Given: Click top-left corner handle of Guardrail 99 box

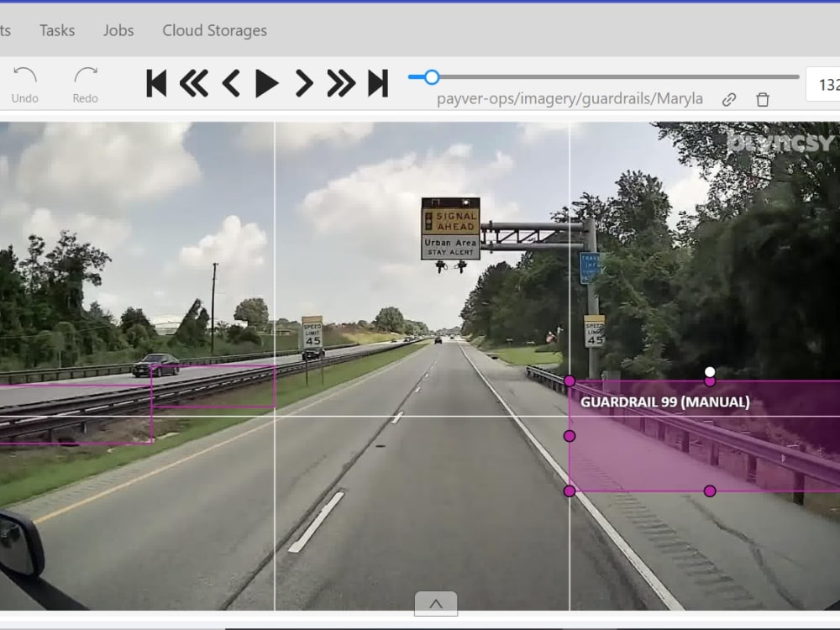Looking at the screenshot, I should point(570,381).
